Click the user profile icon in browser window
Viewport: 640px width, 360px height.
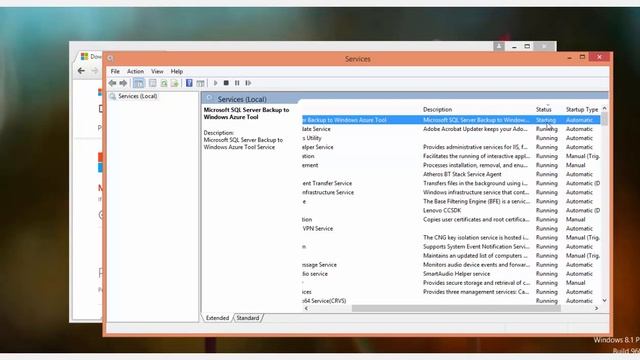pyautogui.click(x=499, y=46)
